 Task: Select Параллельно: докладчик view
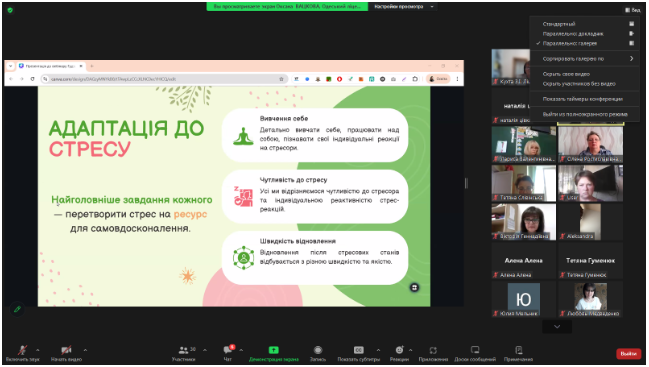[x=585, y=34]
